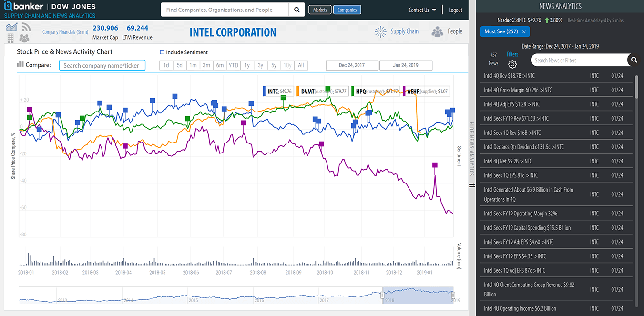The image size is (644, 316).
Task: Select the 1y time range
Action: pyautogui.click(x=247, y=65)
